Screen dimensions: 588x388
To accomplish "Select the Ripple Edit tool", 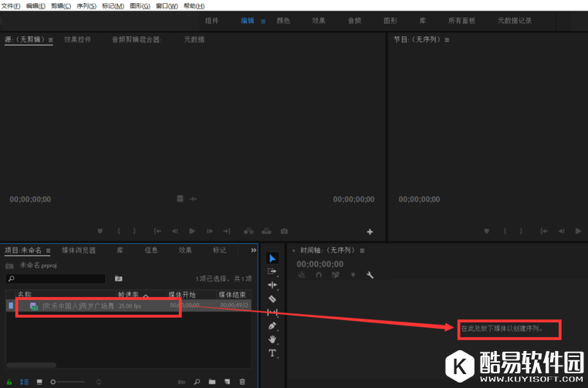I will click(272, 285).
